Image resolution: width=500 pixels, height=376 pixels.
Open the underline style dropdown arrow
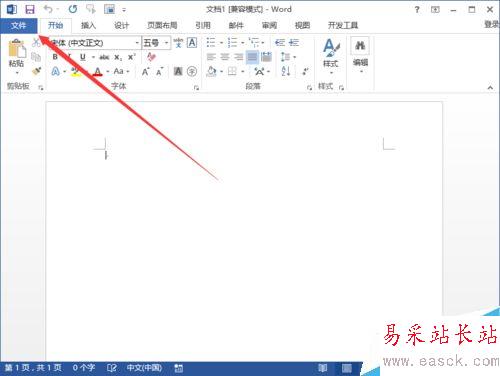(93, 57)
